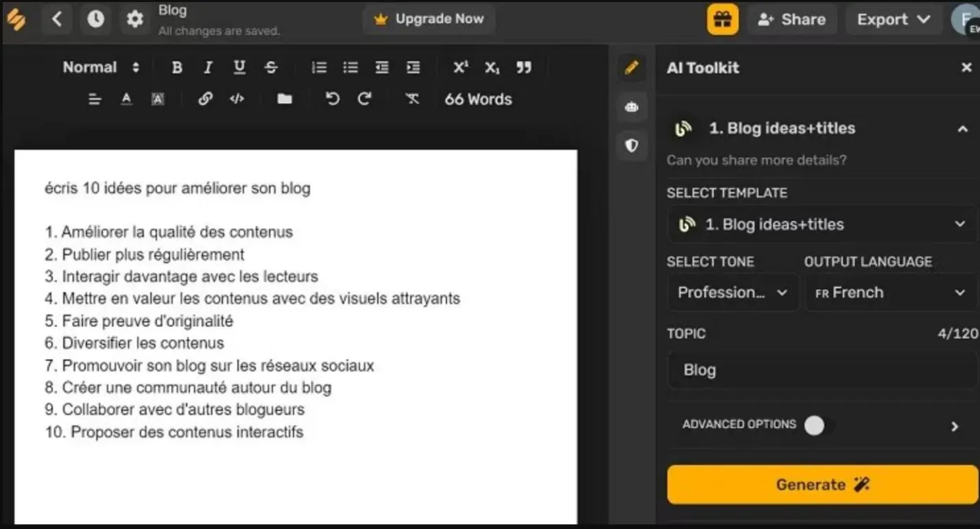Open the Export menu
Screen dimensions: 980x529
click(x=892, y=19)
